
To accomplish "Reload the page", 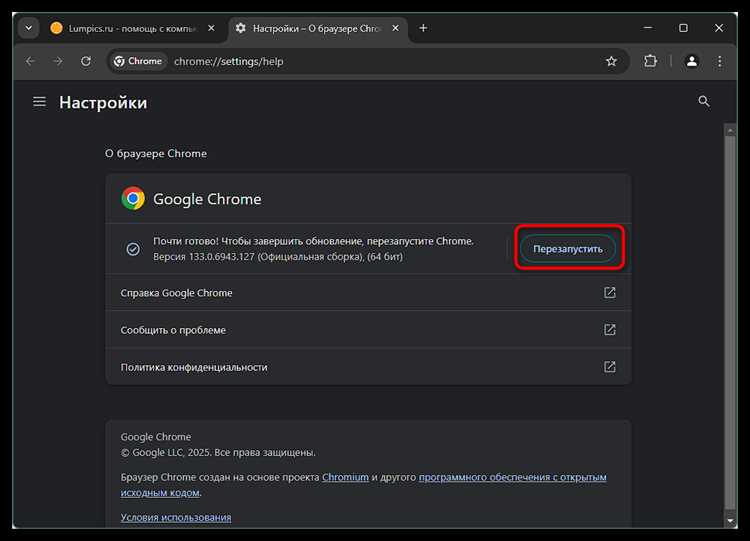I will tap(86, 61).
